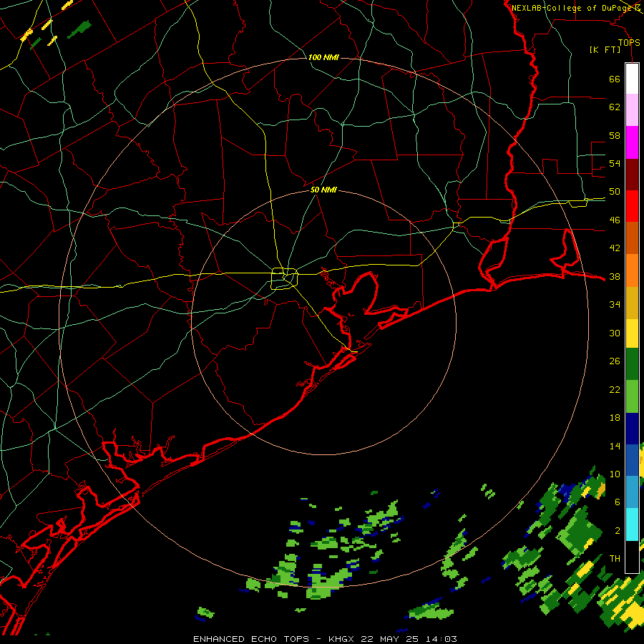Click the "[K FT]" units label
The width and height of the screenshot is (644, 644).
[x=605, y=49]
